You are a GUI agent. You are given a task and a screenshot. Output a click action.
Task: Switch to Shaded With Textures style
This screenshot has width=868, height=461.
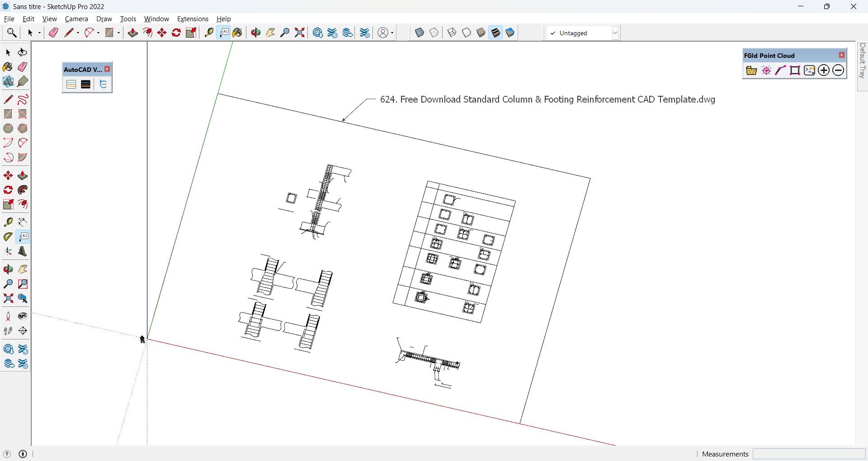coord(495,33)
